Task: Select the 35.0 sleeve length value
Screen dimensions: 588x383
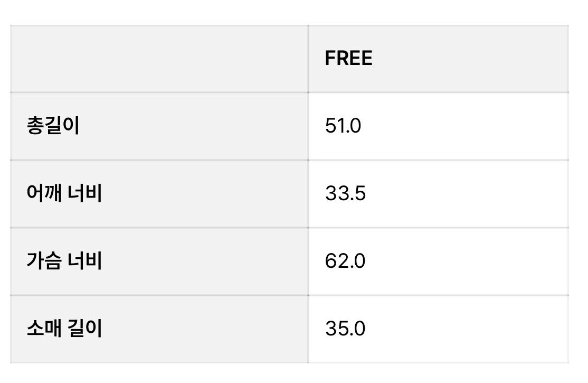Action: [345, 329]
